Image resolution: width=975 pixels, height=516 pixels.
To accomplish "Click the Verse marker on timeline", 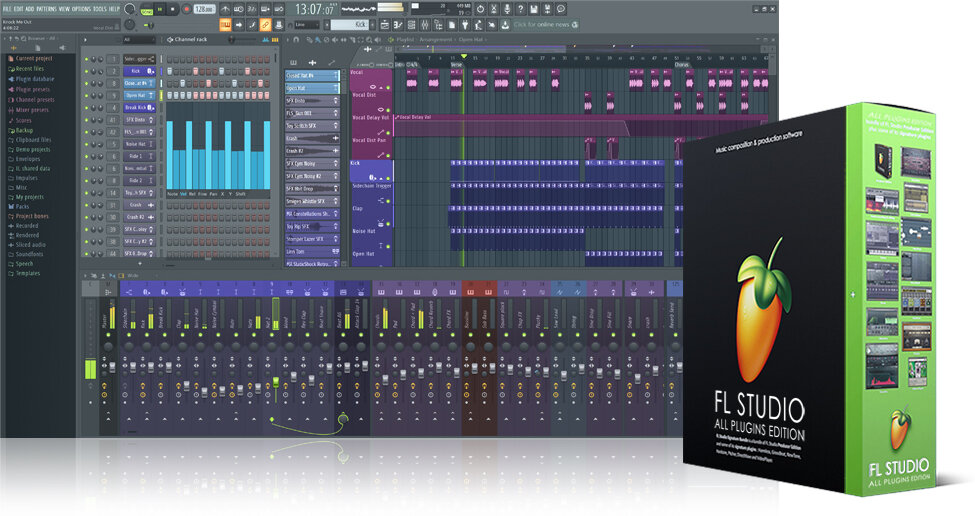I will (x=456, y=65).
